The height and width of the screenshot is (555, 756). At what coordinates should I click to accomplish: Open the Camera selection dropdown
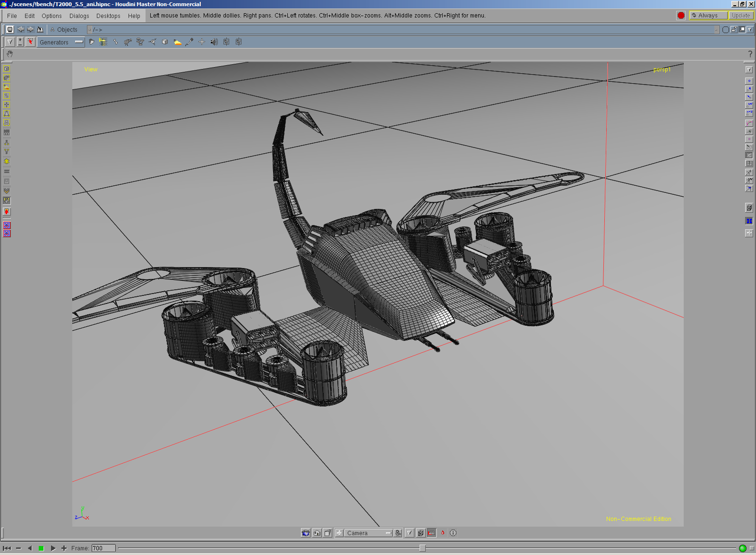(x=369, y=533)
